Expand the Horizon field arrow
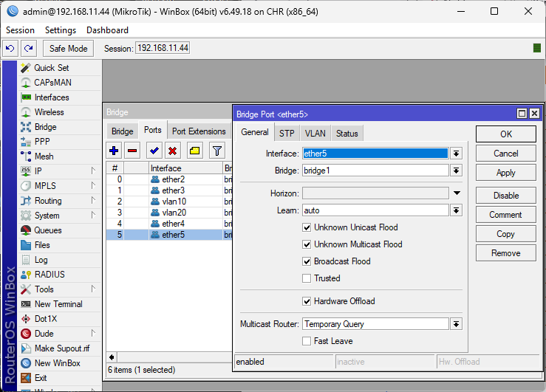This screenshot has height=392, width=546. [456, 193]
